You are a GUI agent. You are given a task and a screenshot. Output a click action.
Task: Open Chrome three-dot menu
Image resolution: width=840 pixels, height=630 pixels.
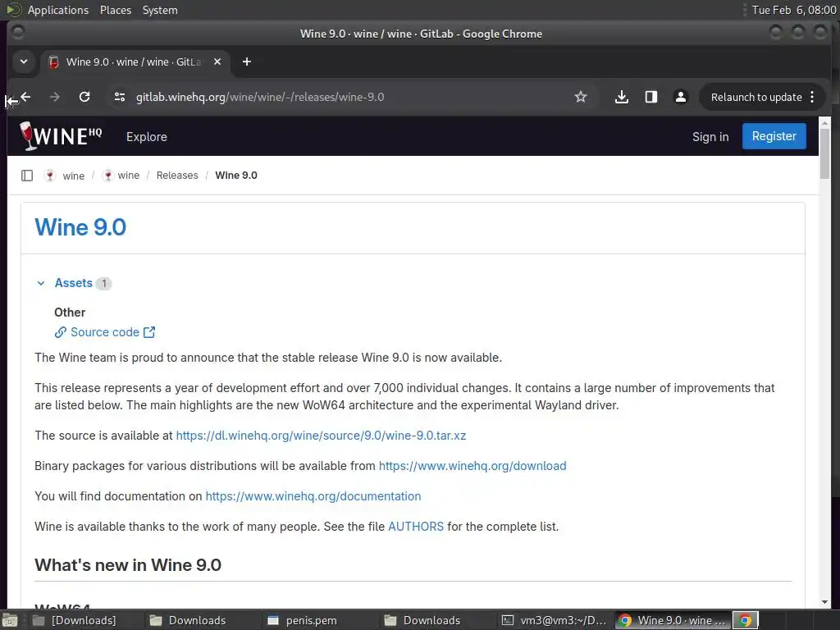point(812,97)
